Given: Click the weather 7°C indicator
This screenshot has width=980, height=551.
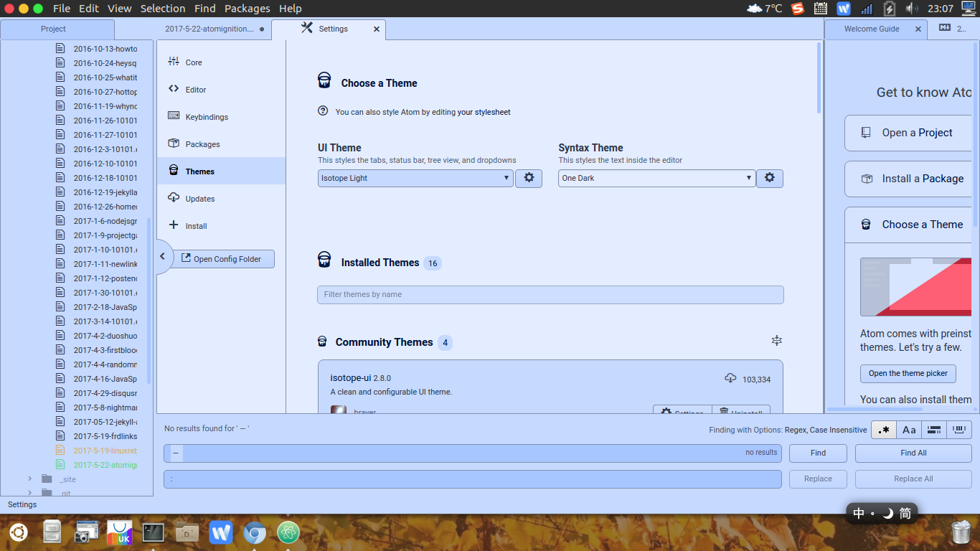Looking at the screenshot, I should coord(765,9).
